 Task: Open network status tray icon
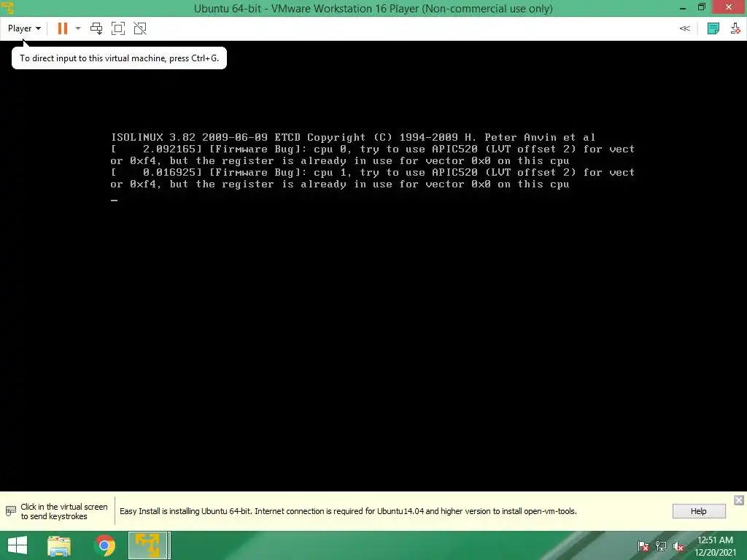click(x=661, y=546)
